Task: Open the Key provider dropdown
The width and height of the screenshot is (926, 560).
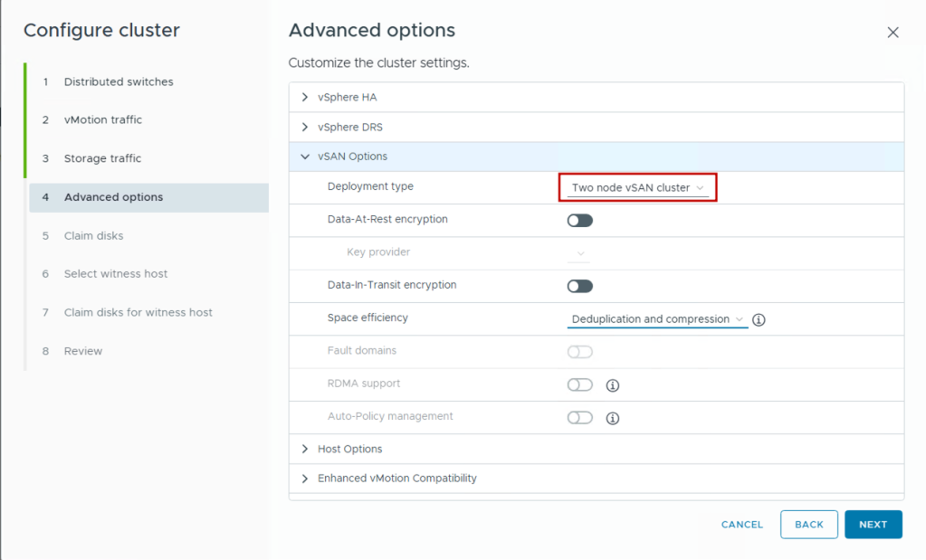Action: (x=578, y=253)
